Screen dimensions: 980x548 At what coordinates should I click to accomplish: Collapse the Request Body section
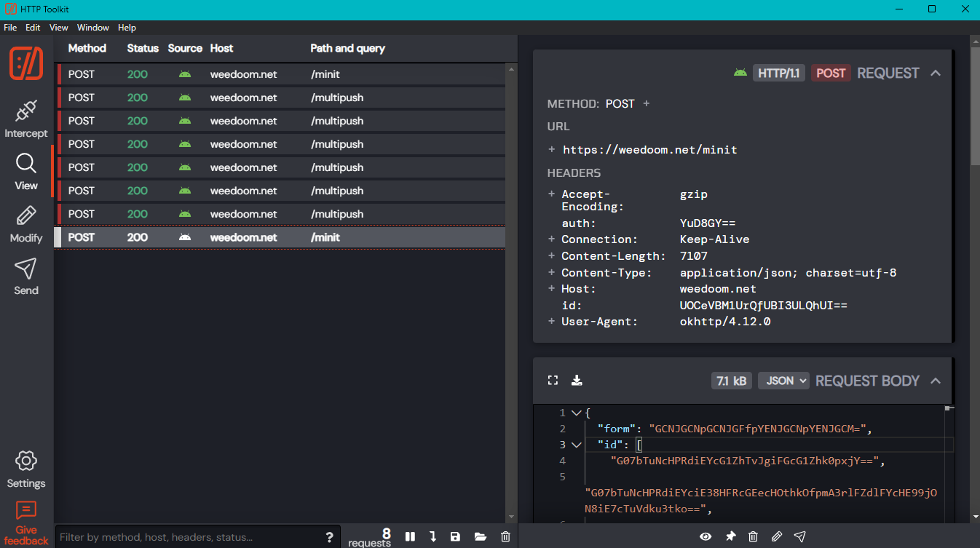(x=936, y=381)
